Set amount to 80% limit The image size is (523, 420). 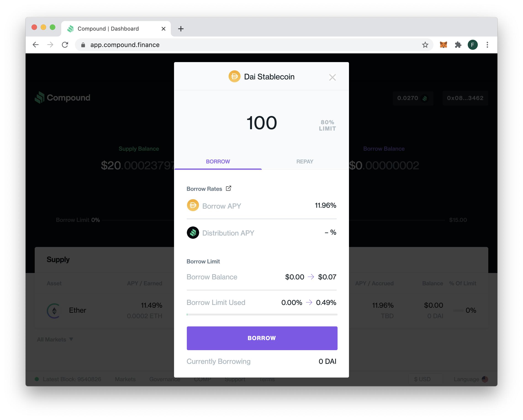(327, 125)
